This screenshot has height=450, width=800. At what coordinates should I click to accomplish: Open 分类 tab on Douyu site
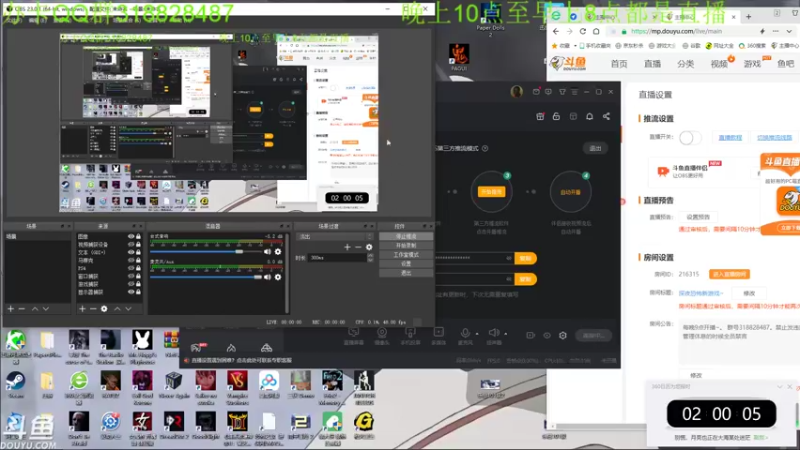(686, 64)
